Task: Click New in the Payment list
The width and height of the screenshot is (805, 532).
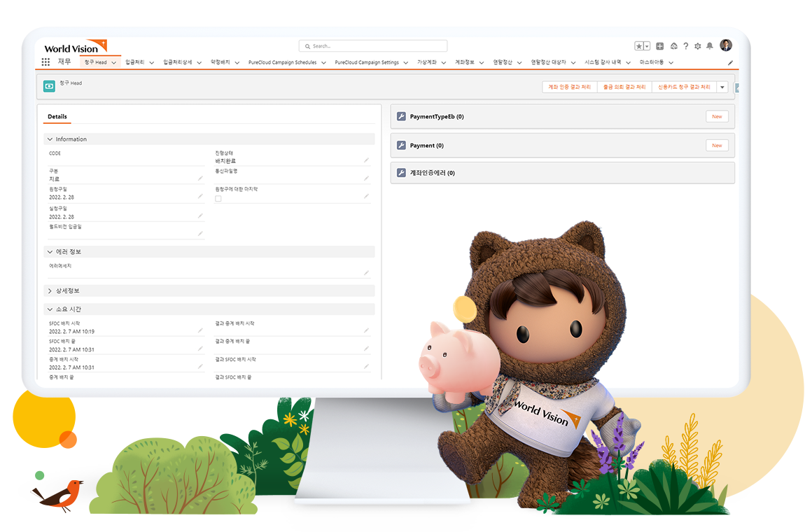Action: pyautogui.click(x=717, y=146)
